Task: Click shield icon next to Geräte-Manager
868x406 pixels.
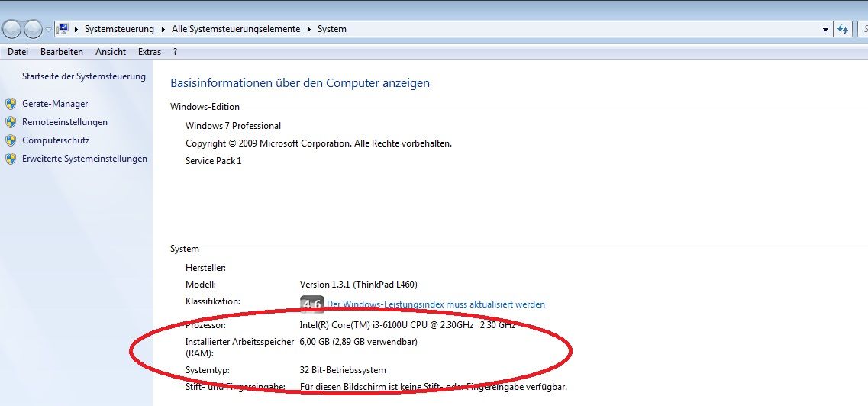Action: [x=11, y=104]
